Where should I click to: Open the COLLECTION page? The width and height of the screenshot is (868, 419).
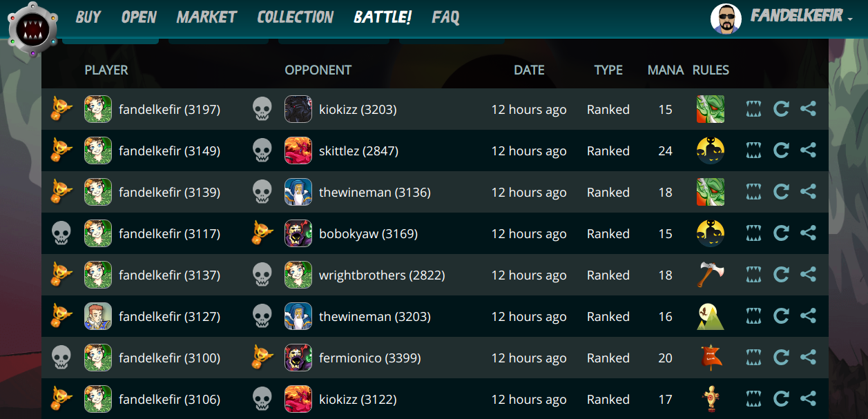point(296,17)
